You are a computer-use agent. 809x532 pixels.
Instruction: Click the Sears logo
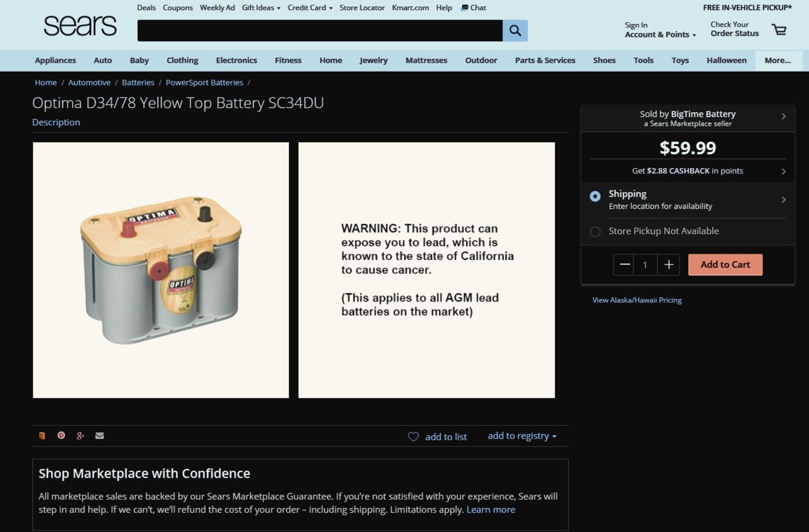tap(80, 26)
